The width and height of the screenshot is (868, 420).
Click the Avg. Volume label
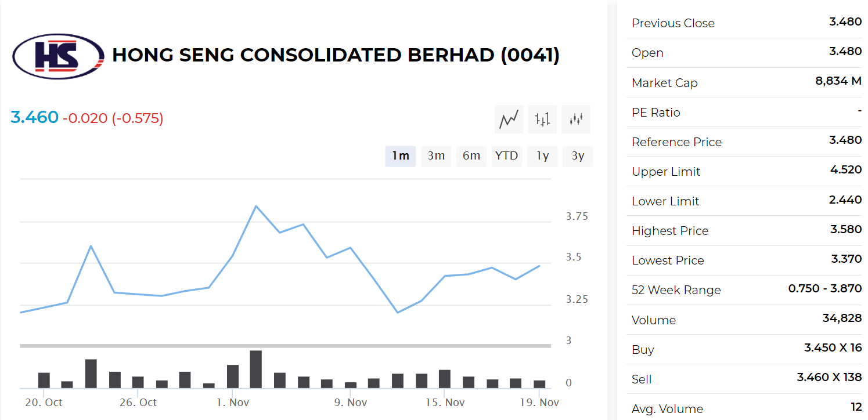[667, 409]
